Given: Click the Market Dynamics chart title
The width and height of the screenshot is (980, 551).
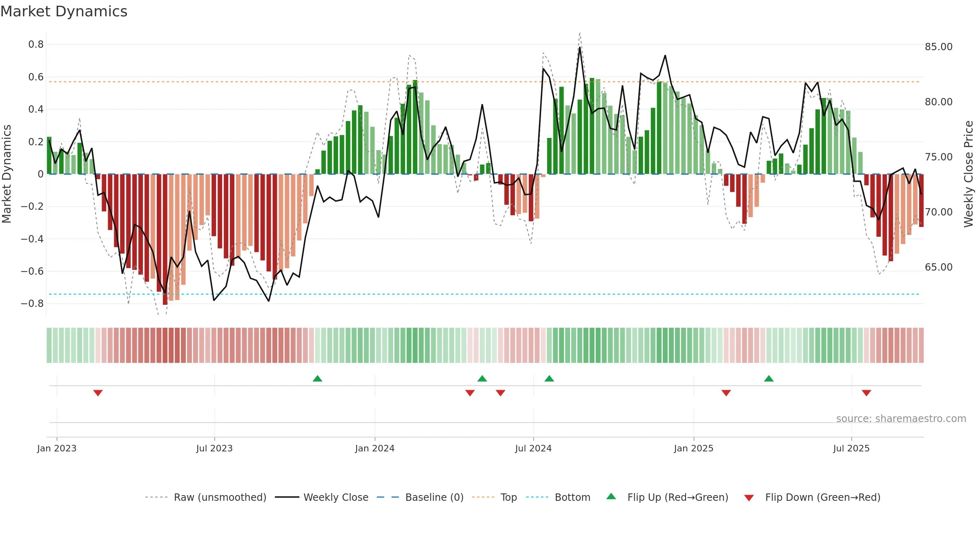Looking at the screenshot, I should (x=64, y=11).
